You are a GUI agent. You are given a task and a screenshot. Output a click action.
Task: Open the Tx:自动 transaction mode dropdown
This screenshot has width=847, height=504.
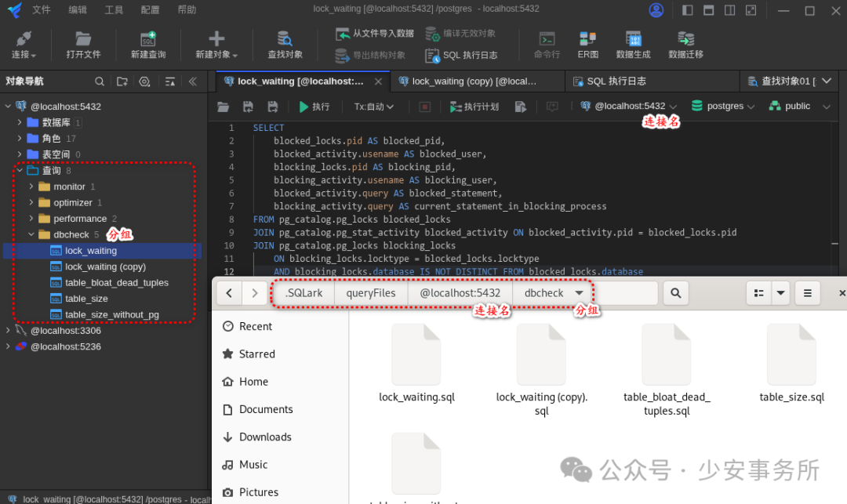[374, 107]
